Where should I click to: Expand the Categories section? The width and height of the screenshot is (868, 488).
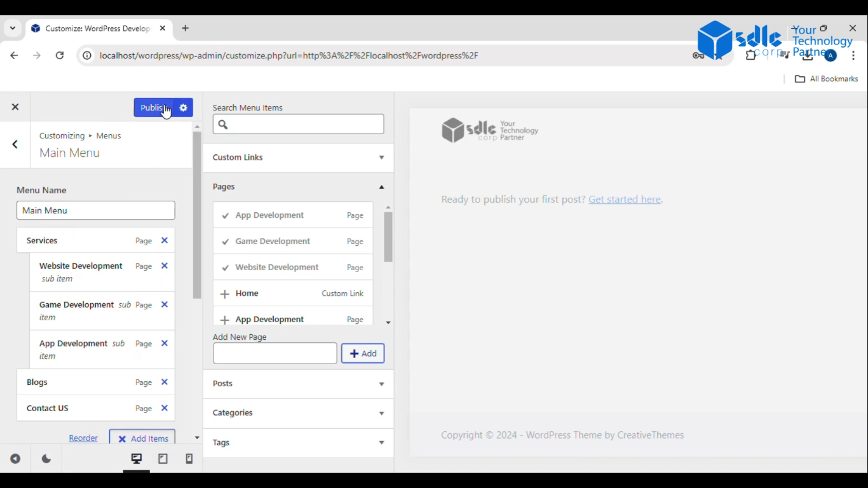pos(298,413)
